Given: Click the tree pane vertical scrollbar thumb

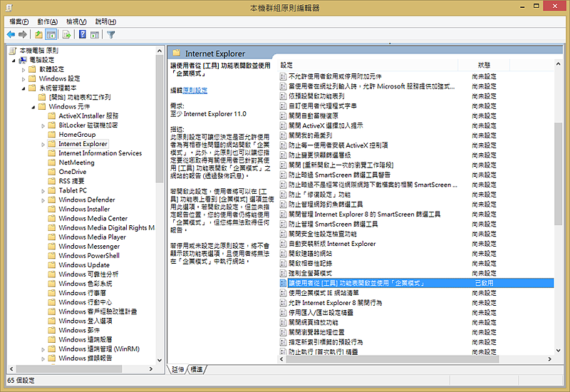Looking at the screenshot, I should (x=160, y=118).
